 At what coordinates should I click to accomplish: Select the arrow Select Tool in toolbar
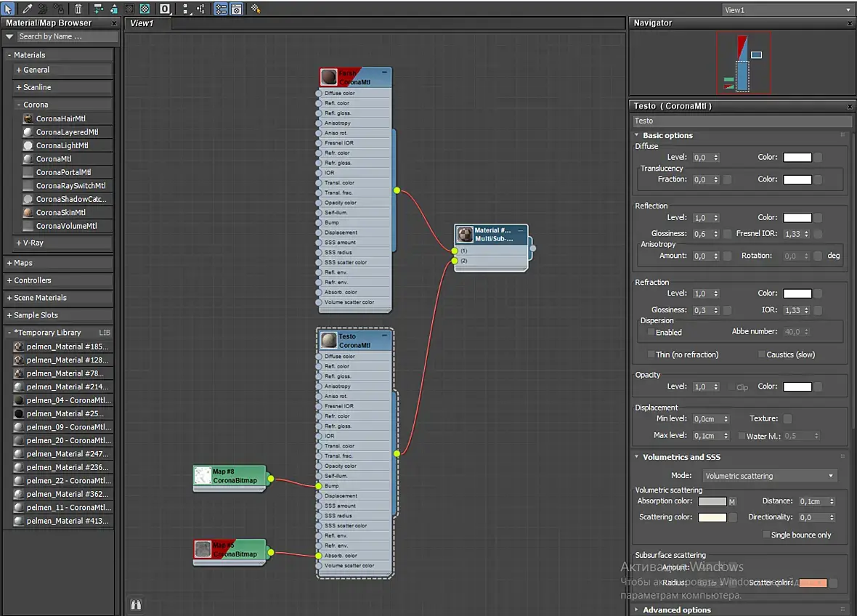tap(9, 9)
